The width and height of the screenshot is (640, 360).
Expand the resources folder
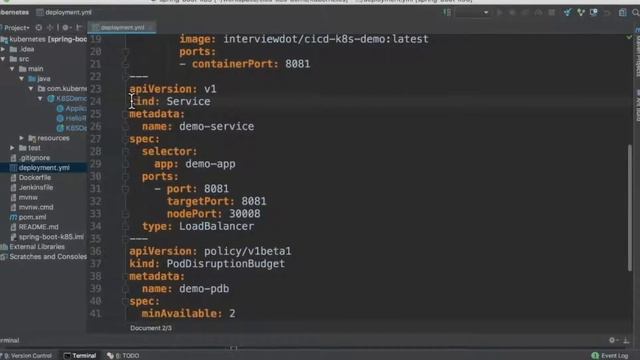(22, 138)
